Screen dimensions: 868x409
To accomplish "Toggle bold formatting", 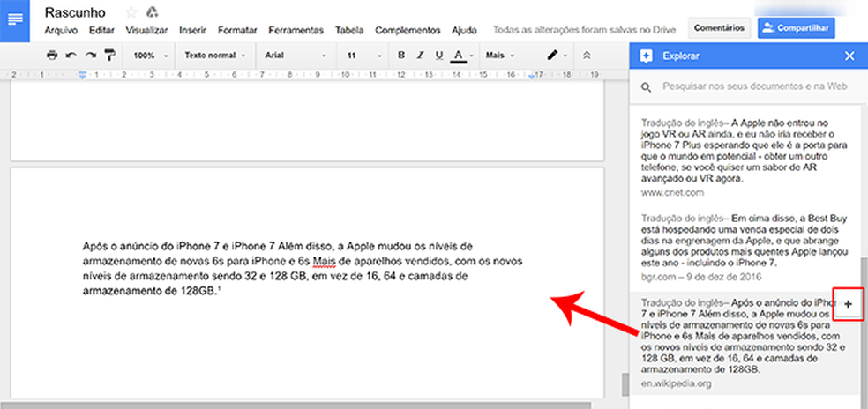I will 401,56.
